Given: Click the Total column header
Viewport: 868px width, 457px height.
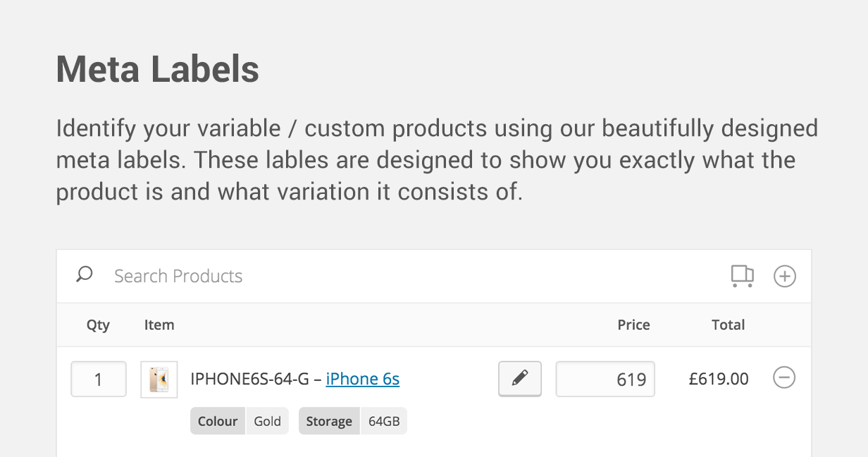Looking at the screenshot, I should (728, 325).
